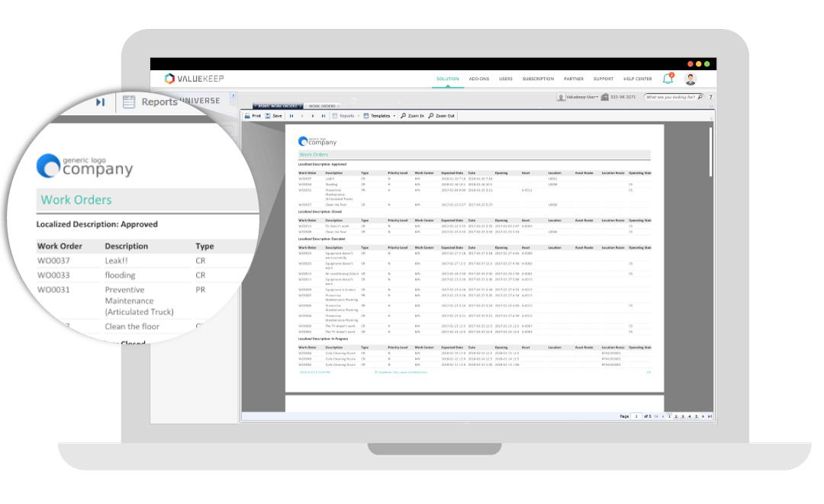Image resolution: width=824 pixels, height=504 pixels.
Task: Close the Work Orders tab
Action: (339, 106)
